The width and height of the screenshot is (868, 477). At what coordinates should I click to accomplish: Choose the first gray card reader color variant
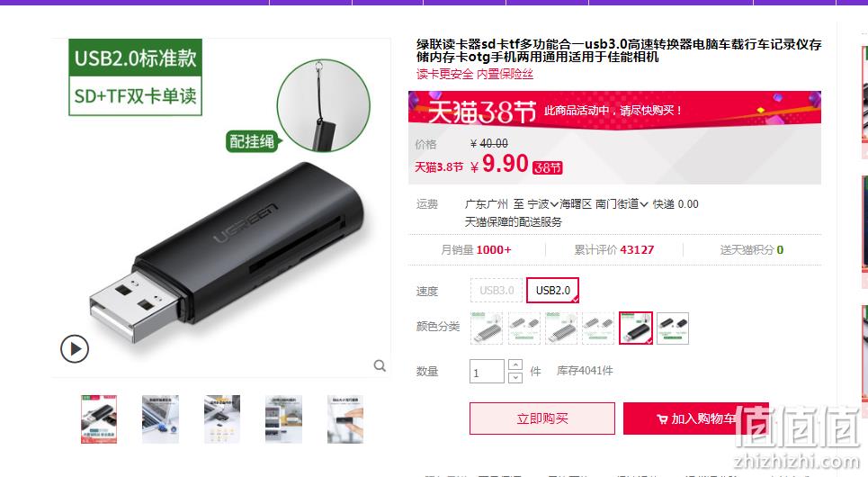[x=487, y=328]
